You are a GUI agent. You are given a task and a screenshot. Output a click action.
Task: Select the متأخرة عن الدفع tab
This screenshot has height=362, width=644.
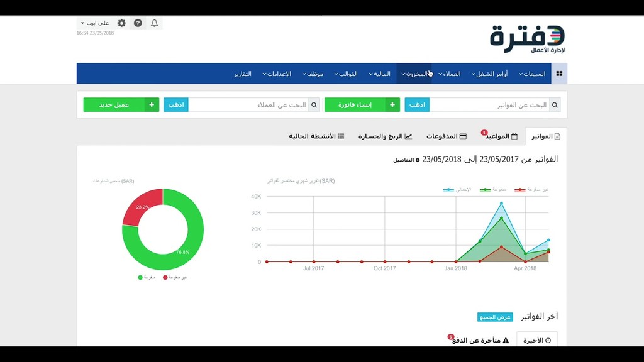(x=480, y=340)
